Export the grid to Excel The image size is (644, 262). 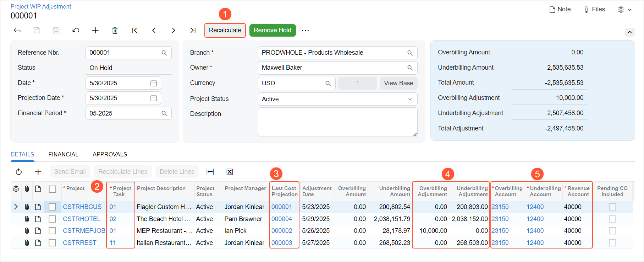[230, 172]
